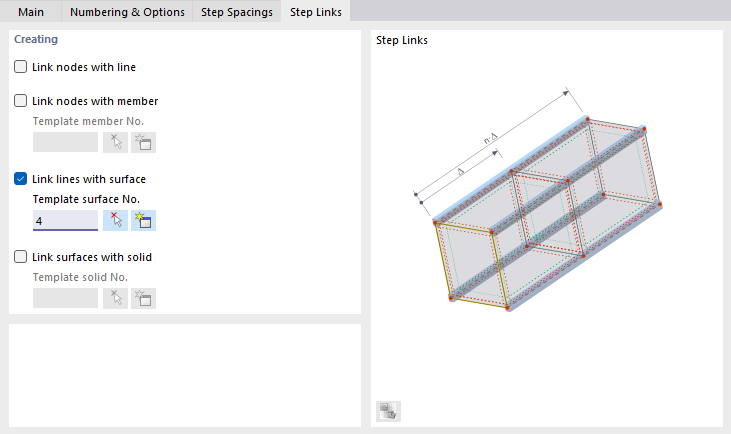This screenshot has width=731, height=434.
Task: Enable Link nodes with line
Action: (21, 67)
